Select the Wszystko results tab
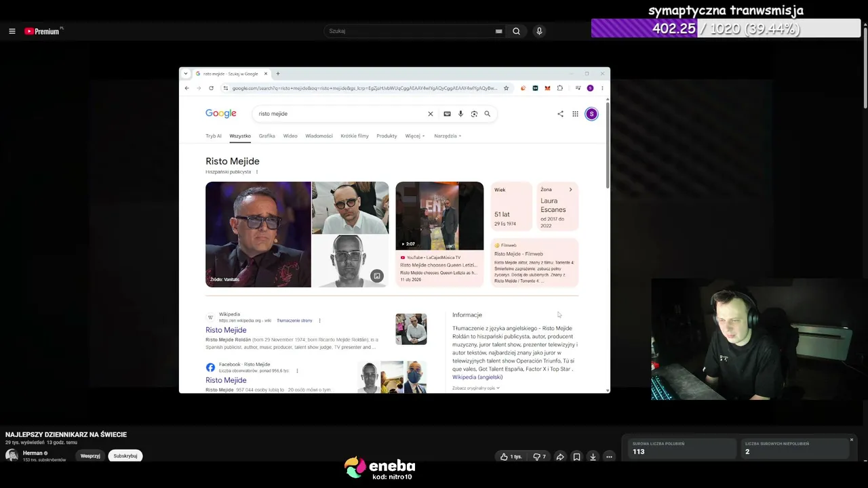This screenshot has width=868, height=488. click(x=240, y=136)
